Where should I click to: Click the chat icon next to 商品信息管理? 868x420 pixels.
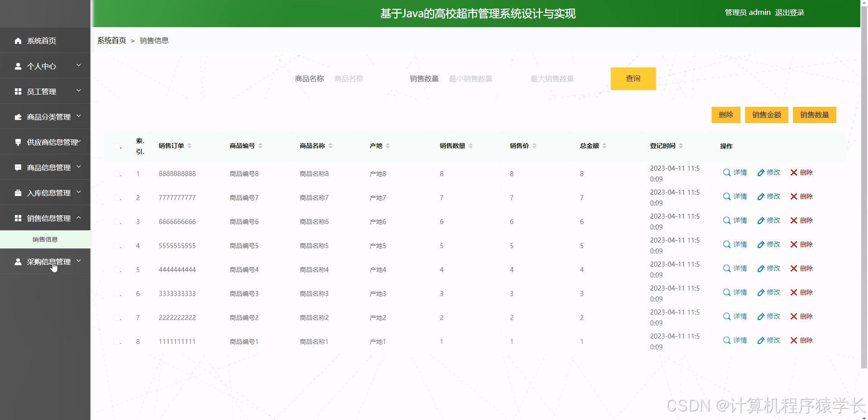pyautogui.click(x=18, y=167)
